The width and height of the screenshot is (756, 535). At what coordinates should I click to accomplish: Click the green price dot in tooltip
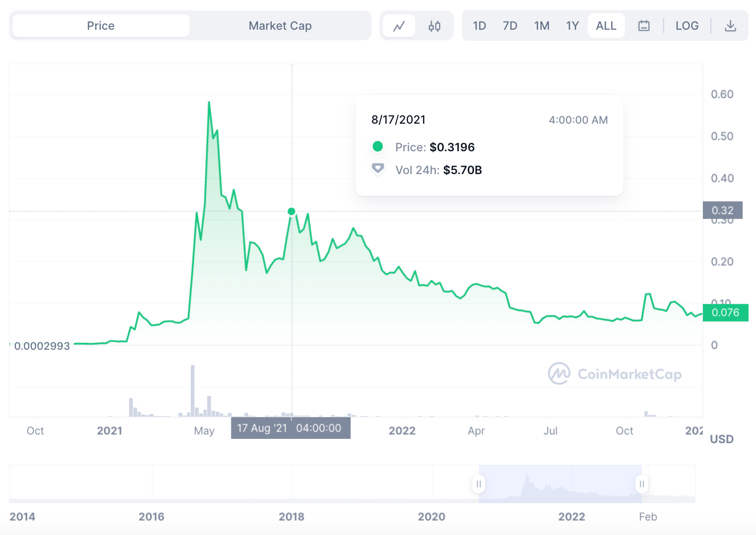coord(377,146)
